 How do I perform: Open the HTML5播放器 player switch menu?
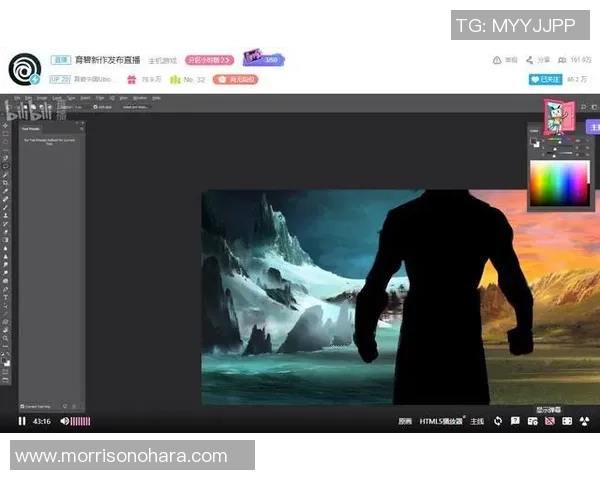[x=441, y=421]
